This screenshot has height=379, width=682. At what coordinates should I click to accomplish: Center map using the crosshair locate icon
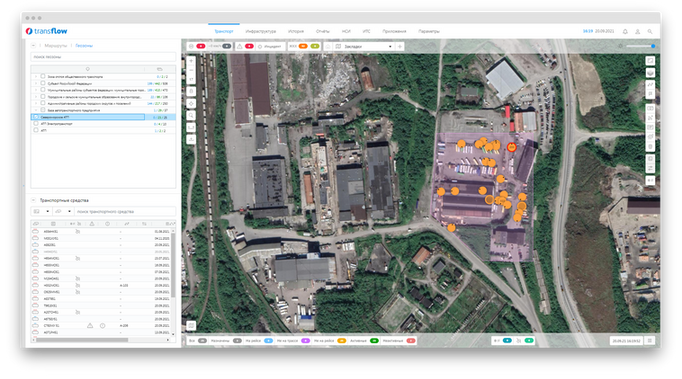(191, 104)
